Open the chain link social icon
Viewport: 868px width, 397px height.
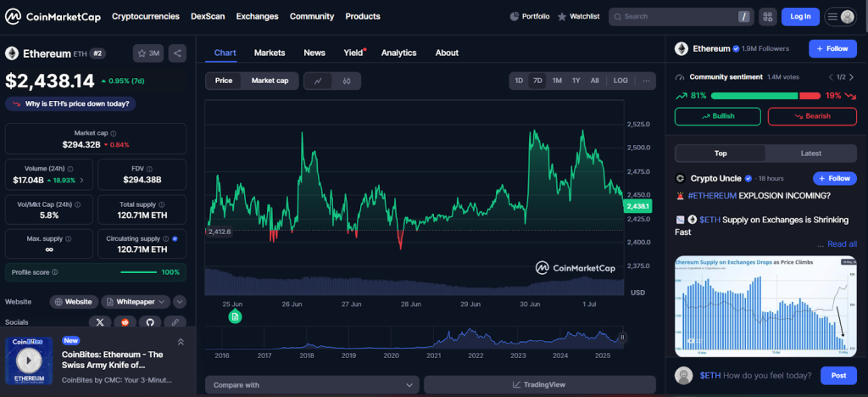(x=175, y=322)
